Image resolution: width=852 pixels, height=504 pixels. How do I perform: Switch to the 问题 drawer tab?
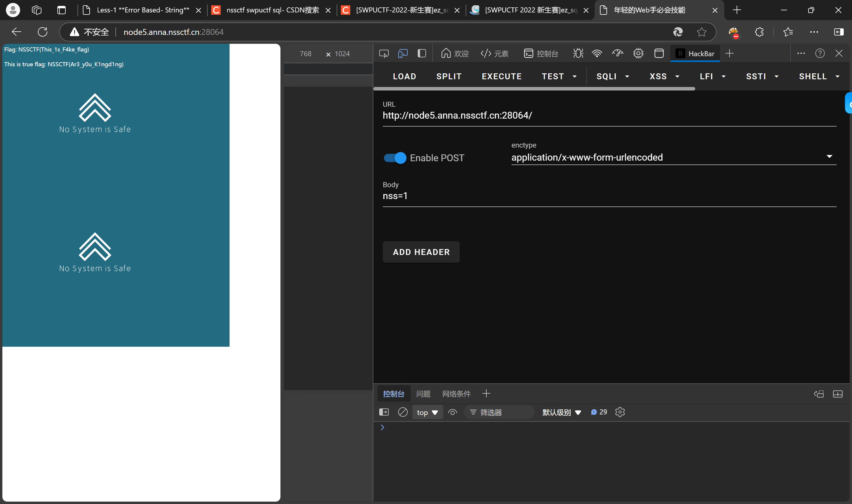[423, 394]
